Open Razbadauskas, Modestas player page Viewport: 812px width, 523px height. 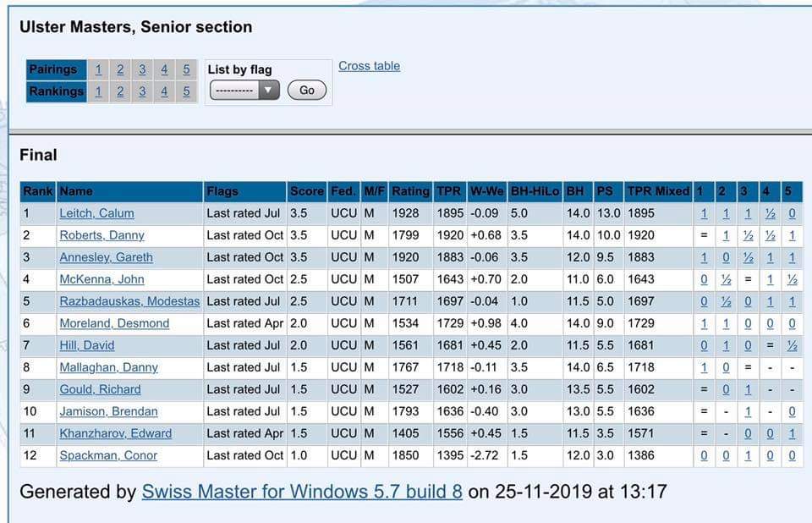pos(129,301)
